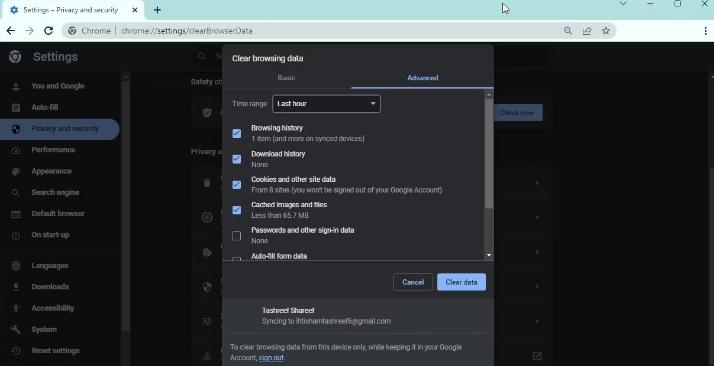Viewport: 714px width, 366px height.
Task: Click the share page icon
Action: point(587,31)
